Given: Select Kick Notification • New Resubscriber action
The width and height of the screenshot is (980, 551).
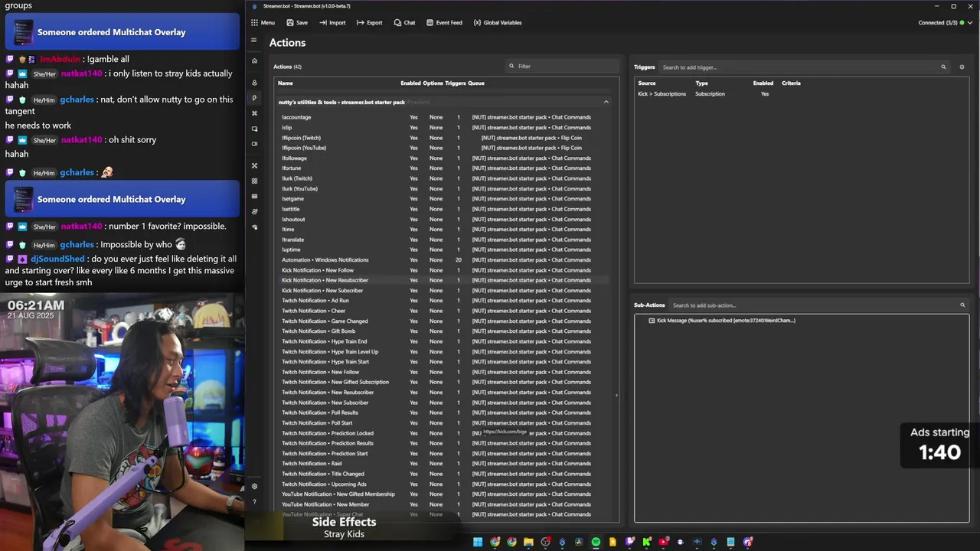Looking at the screenshot, I should click(x=325, y=280).
